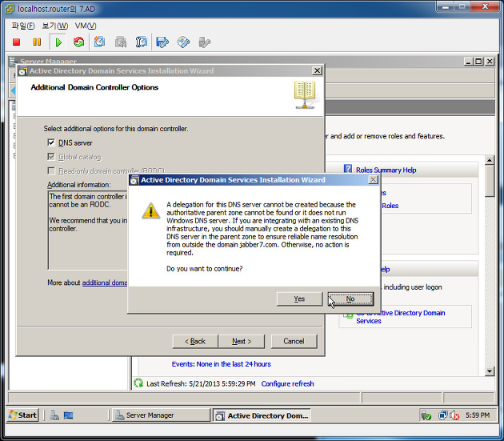Click the muted volume tray icon
The image size is (504, 441).
coord(454,415)
